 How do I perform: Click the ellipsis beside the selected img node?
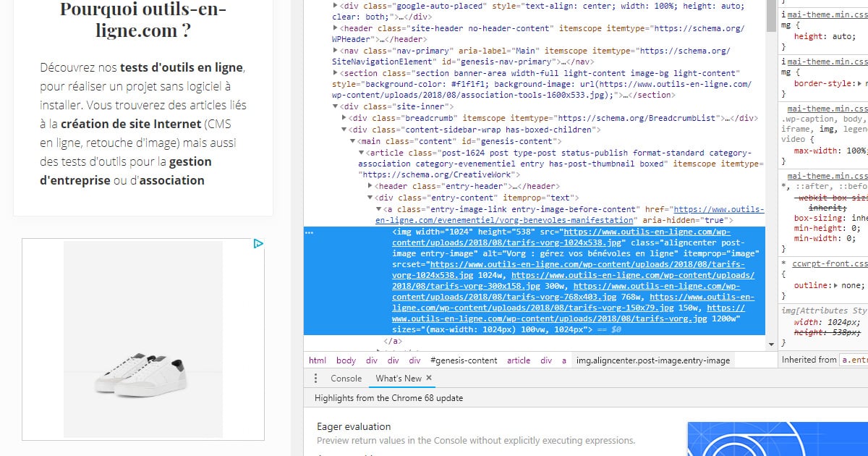pyautogui.click(x=310, y=233)
